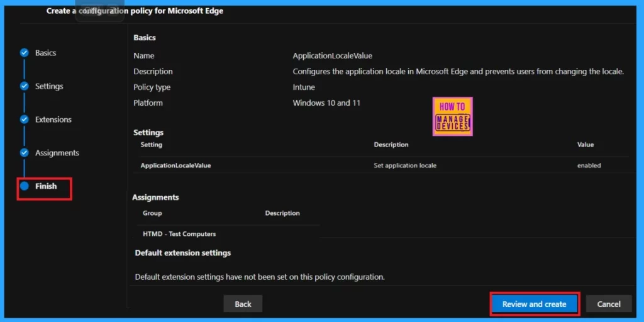
Task: Click the Name label in Basics
Action: (x=144, y=55)
